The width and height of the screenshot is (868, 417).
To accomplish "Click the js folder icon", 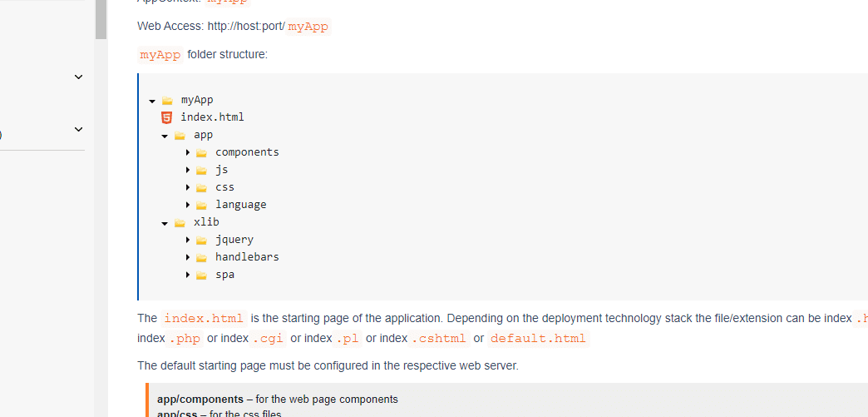I will [201, 170].
